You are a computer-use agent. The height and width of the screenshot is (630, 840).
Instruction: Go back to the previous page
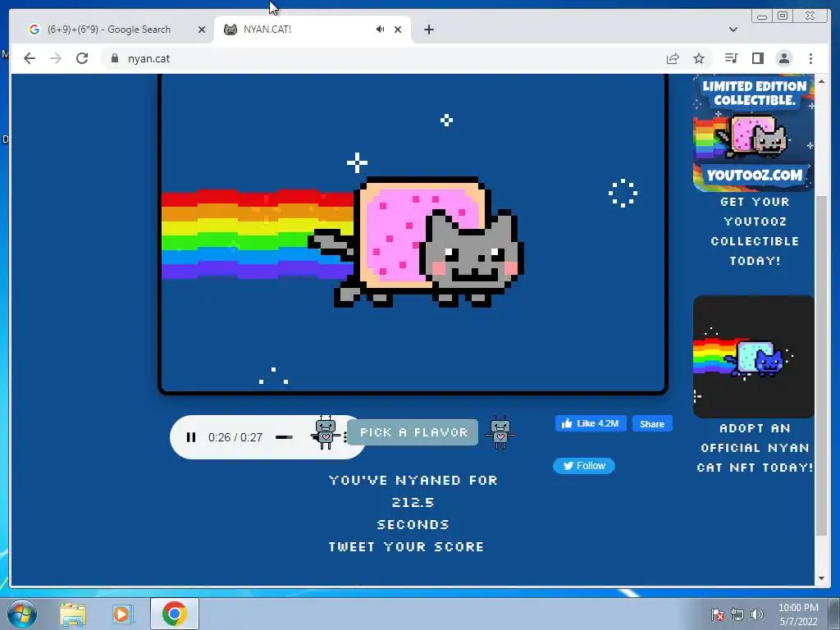(30, 58)
